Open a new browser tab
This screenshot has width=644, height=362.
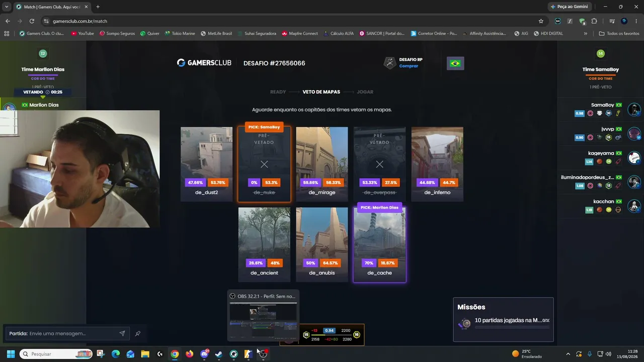pyautogui.click(x=98, y=7)
